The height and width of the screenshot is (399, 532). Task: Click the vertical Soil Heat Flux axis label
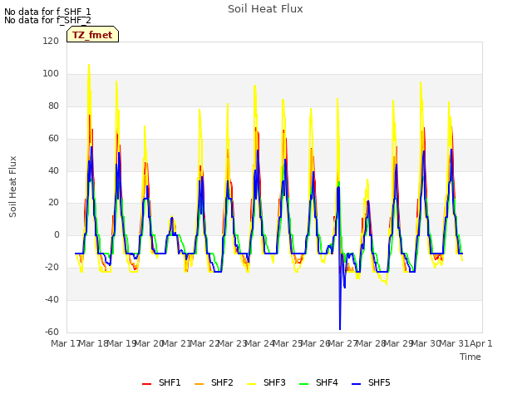tap(12, 186)
